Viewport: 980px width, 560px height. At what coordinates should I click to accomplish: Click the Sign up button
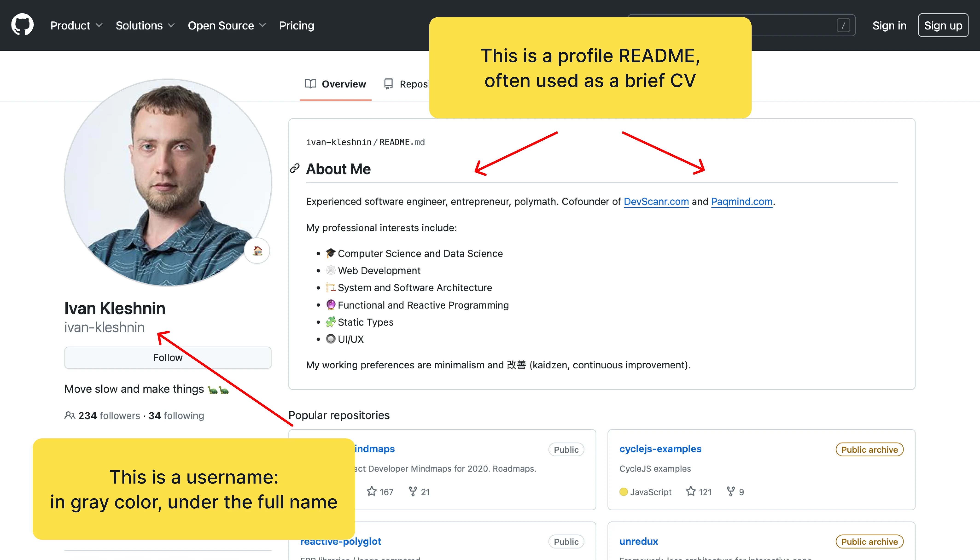pyautogui.click(x=943, y=25)
